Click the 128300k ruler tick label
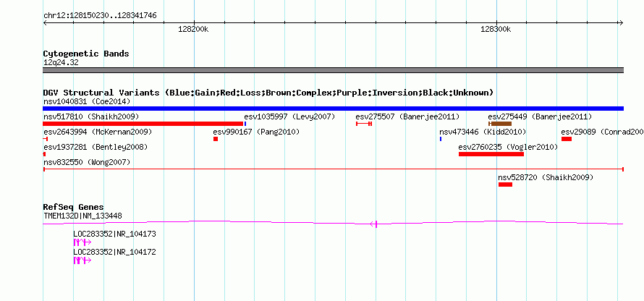This screenshot has height=301, width=644. 496,30
